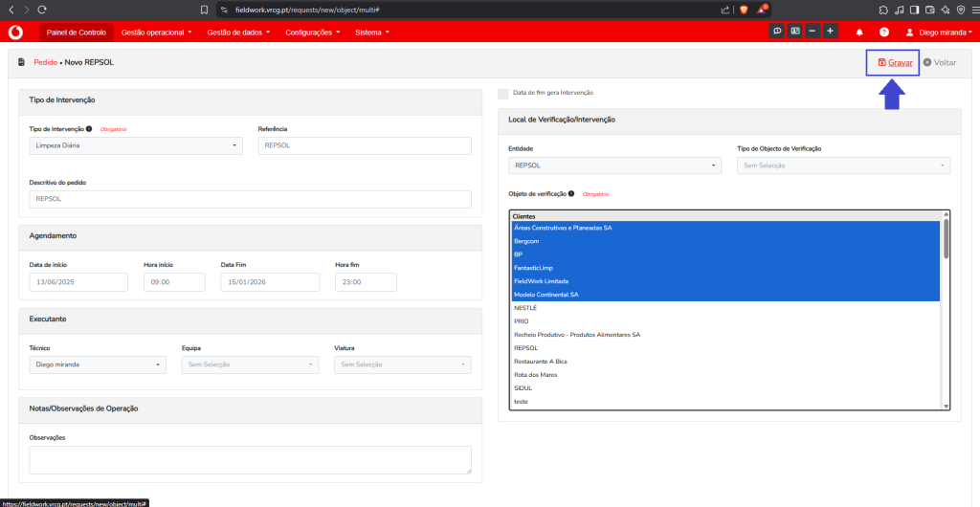
Task: Expand Gestão operacional menu
Action: 157,32
